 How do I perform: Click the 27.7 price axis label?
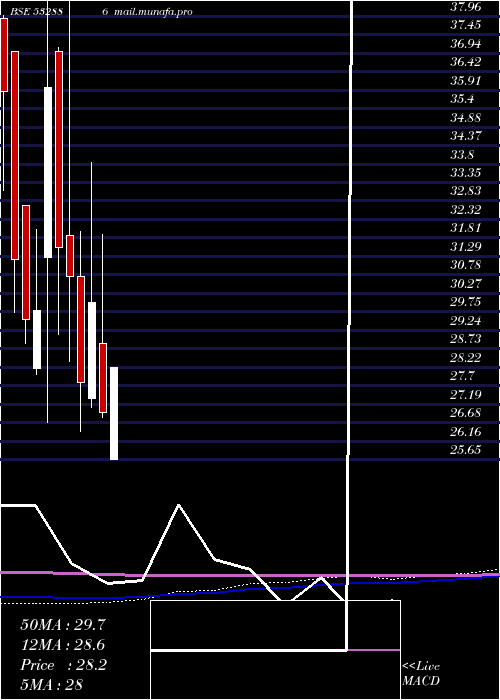point(462,376)
